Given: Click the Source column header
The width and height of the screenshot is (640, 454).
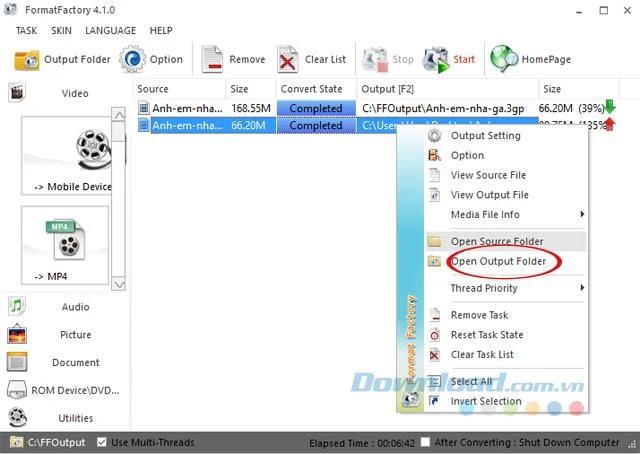Looking at the screenshot, I should [x=180, y=89].
